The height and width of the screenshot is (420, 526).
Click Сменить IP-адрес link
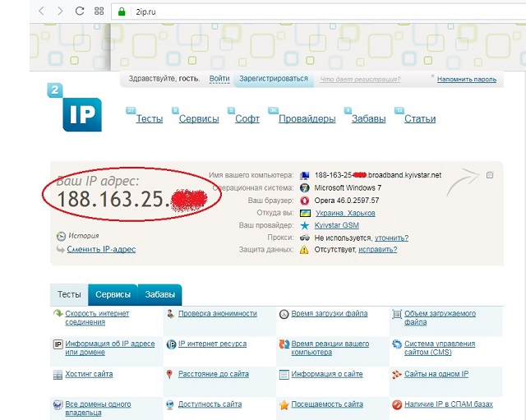[101, 249]
